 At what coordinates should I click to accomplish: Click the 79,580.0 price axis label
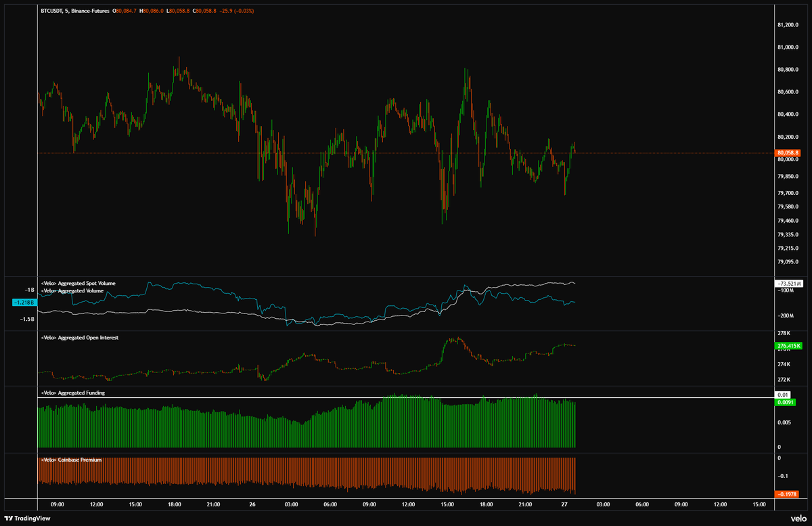(789, 207)
